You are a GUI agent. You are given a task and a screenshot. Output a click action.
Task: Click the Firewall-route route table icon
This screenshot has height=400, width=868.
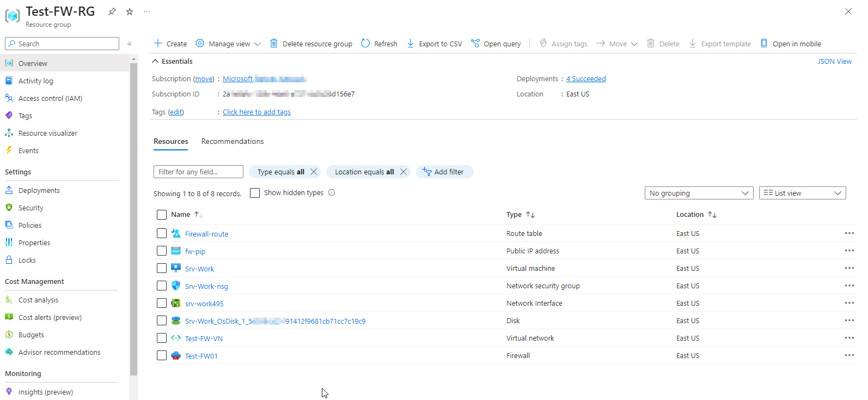tap(176, 233)
